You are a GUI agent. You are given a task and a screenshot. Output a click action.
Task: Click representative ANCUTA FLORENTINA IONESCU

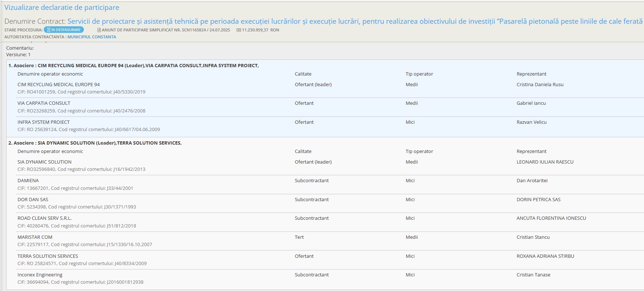[x=551, y=218]
